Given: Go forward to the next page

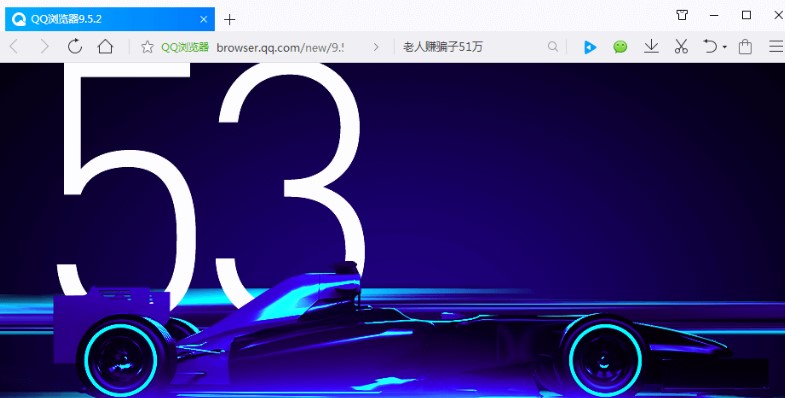Looking at the screenshot, I should [45, 47].
